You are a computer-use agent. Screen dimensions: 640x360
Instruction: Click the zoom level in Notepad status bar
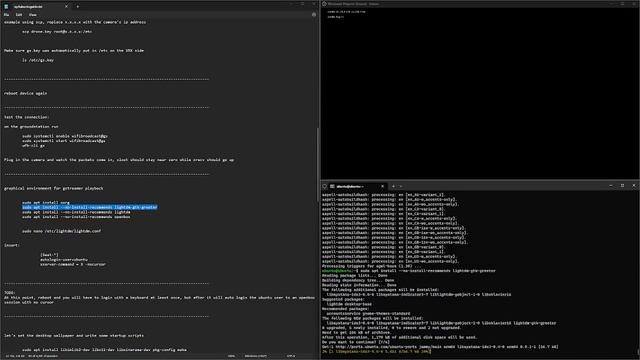tap(231, 356)
